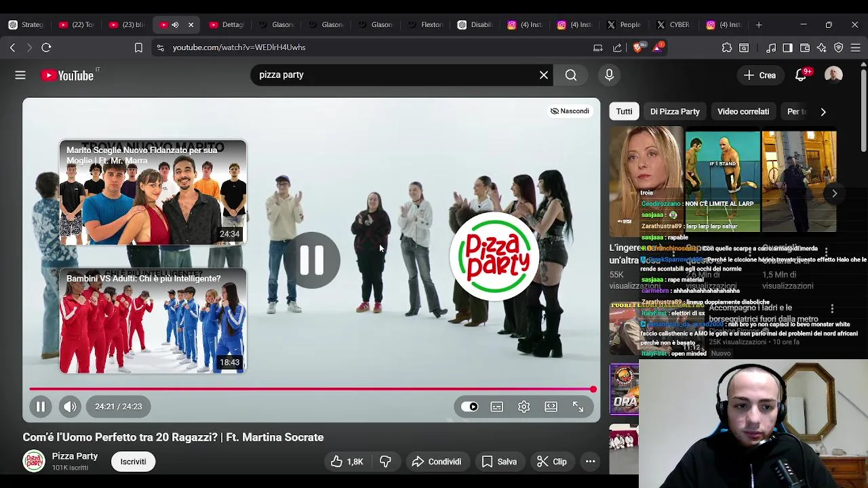Dislike the video with thumbs down
The width and height of the screenshot is (868, 488).
pyautogui.click(x=385, y=462)
